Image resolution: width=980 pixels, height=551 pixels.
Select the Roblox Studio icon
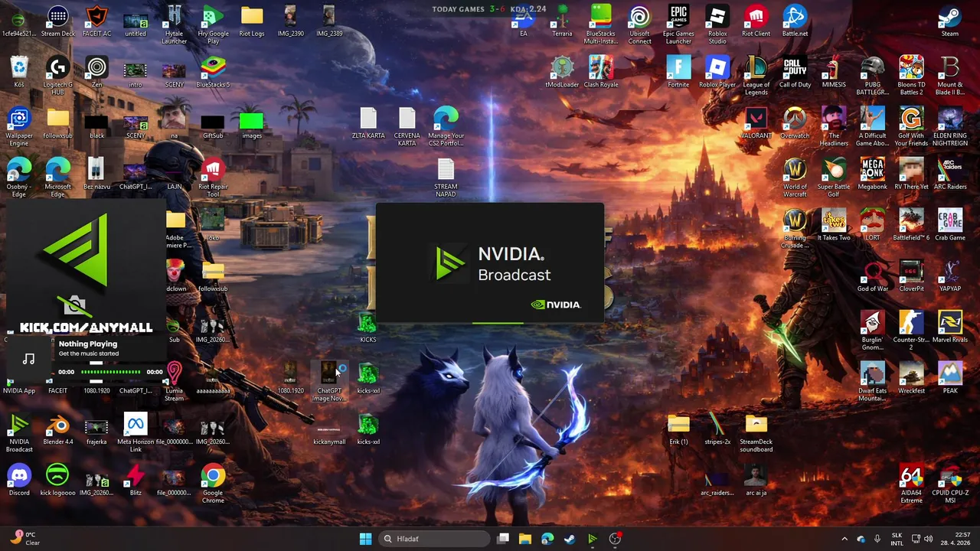[x=717, y=24]
